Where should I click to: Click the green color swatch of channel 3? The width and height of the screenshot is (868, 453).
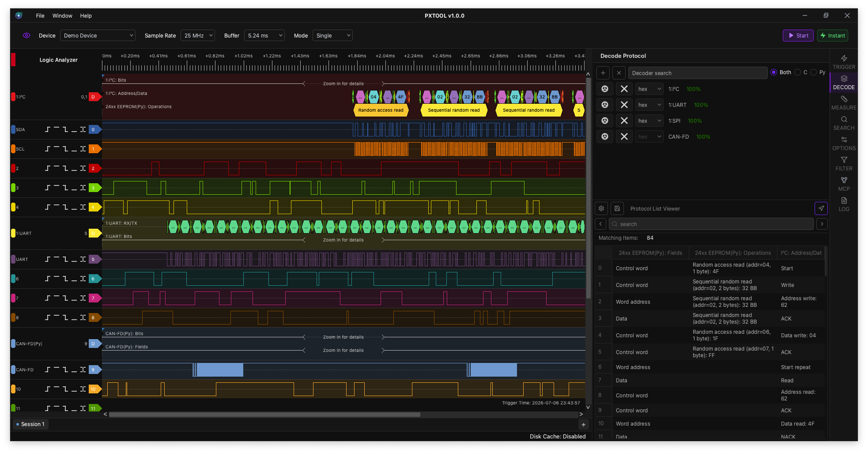(13, 188)
